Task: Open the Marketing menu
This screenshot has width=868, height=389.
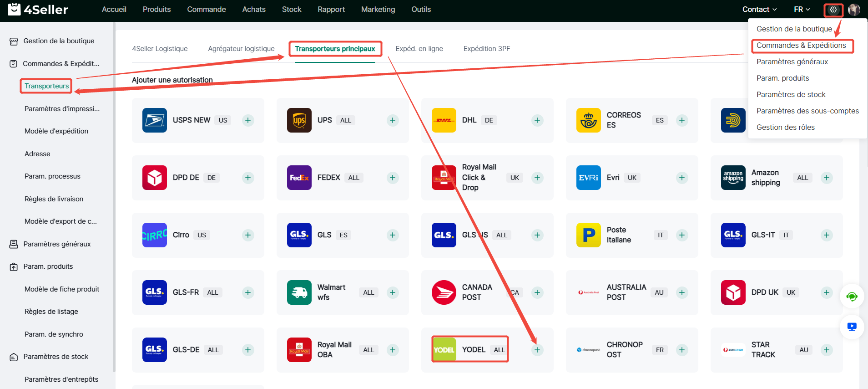Action: click(378, 9)
